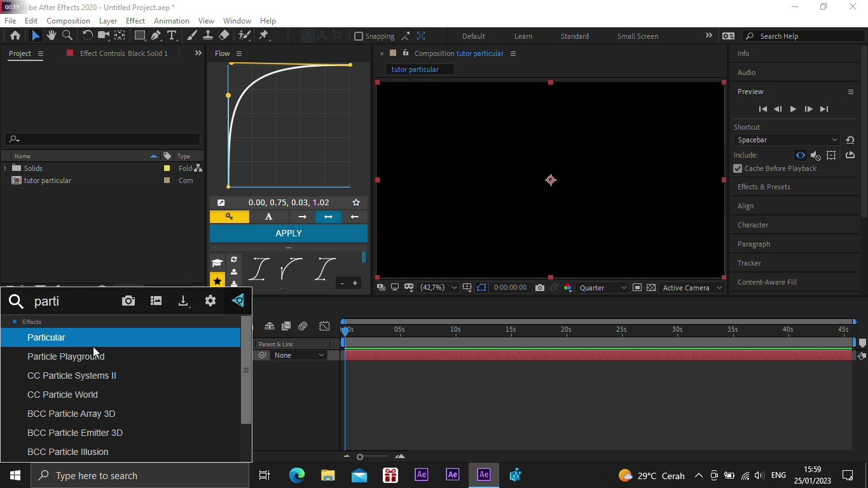Click the image preset icon in search popup
This screenshot has height=488, width=868.
[x=156, y=301]
